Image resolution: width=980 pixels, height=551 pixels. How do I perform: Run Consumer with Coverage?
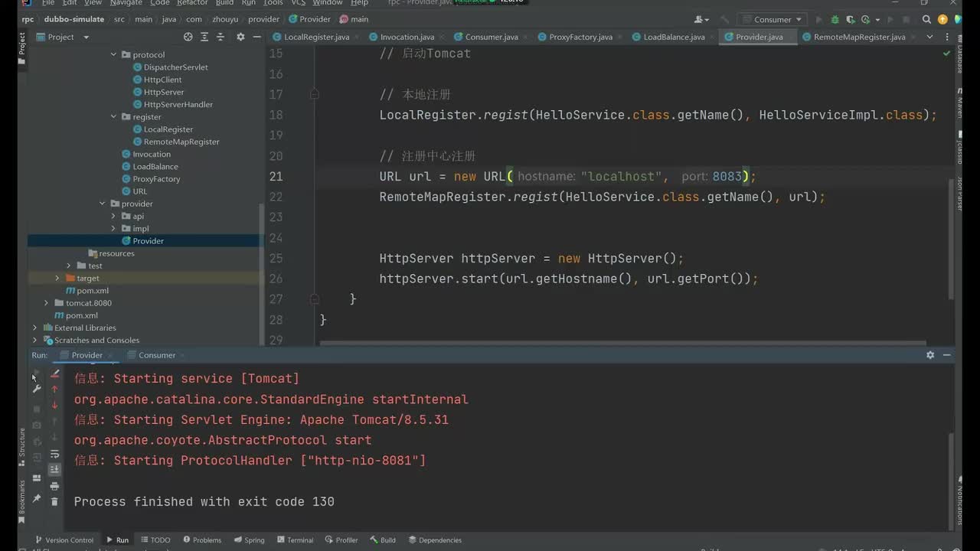[851, 19]
